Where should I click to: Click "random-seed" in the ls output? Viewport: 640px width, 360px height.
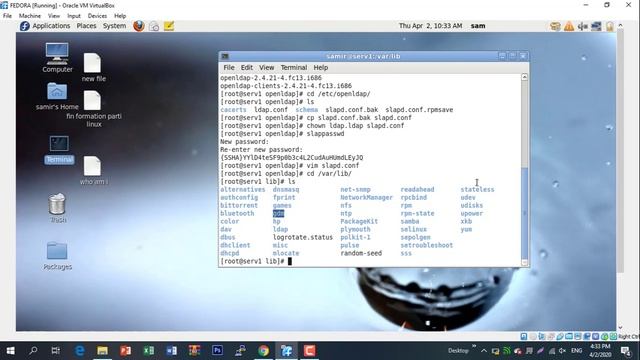(361, 253)
